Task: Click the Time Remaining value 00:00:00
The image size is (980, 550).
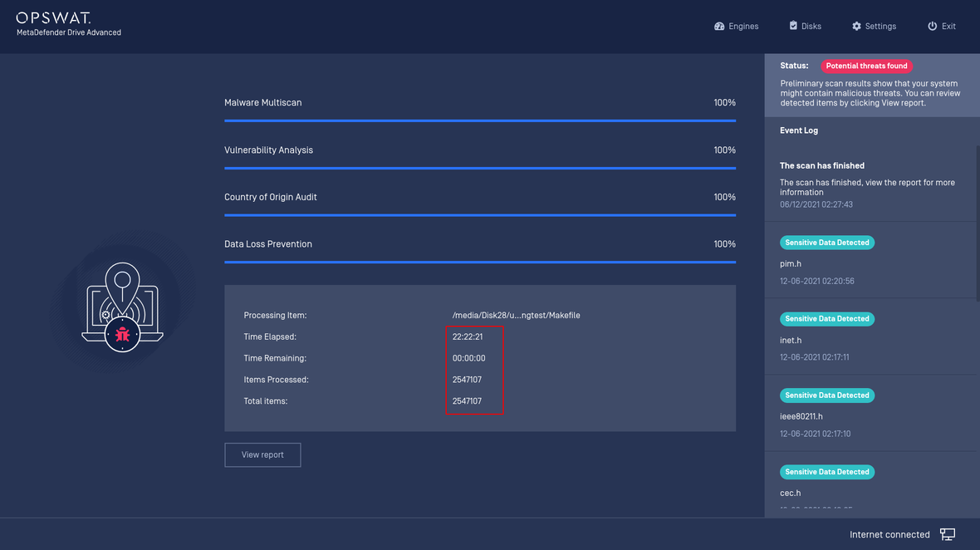Action: pos(468,358)
